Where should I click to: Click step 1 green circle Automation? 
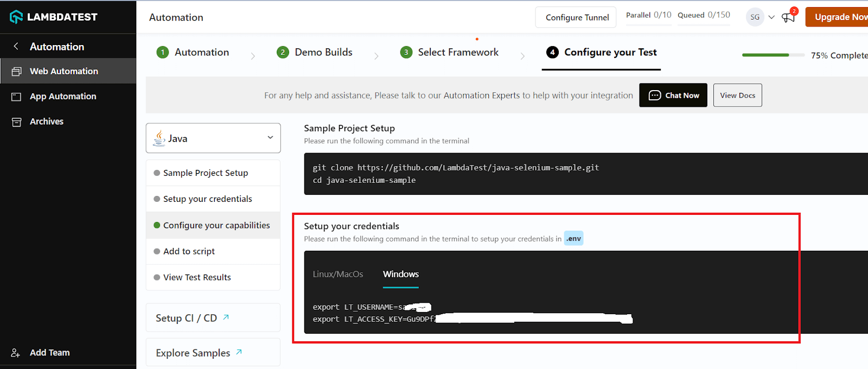[x=162, y=52]
